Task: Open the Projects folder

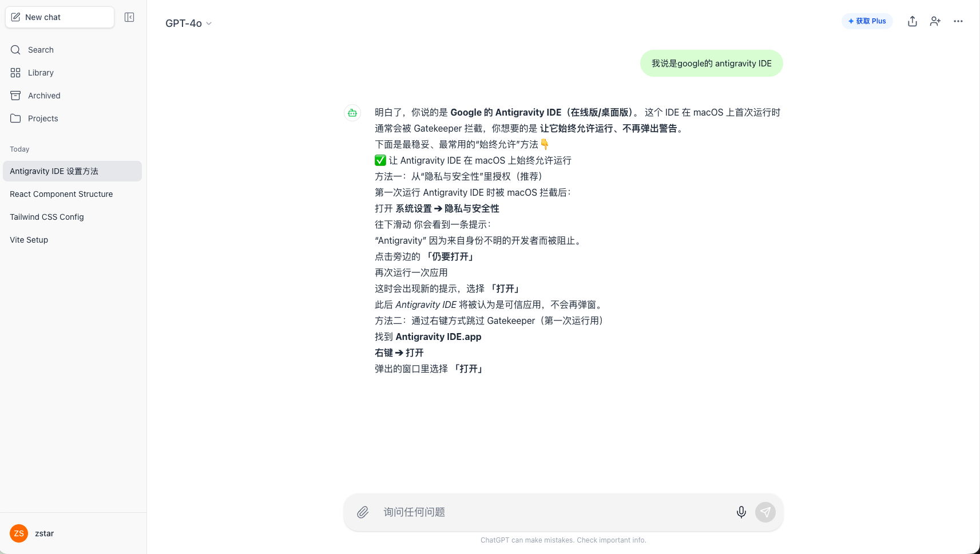Action: (42, 118)
